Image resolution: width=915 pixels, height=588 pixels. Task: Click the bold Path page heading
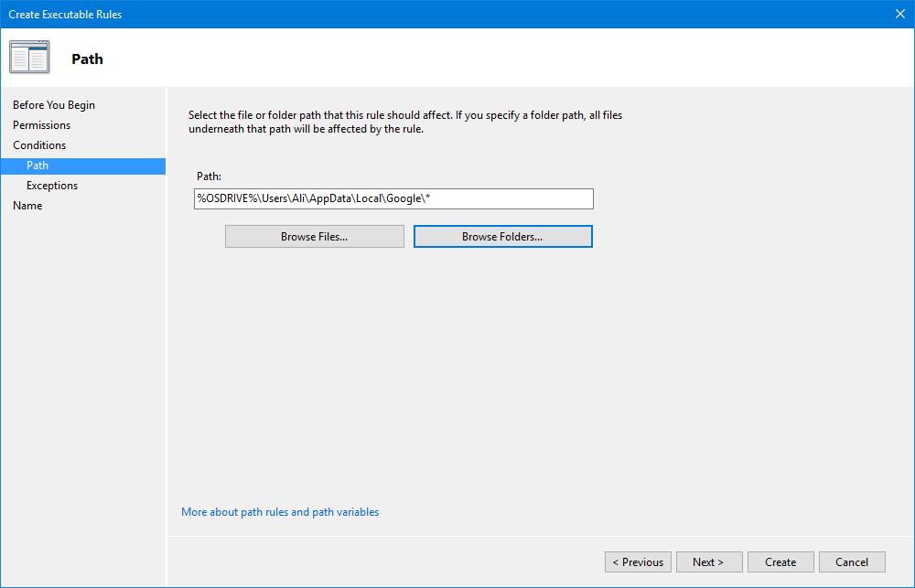coord(87,59)
